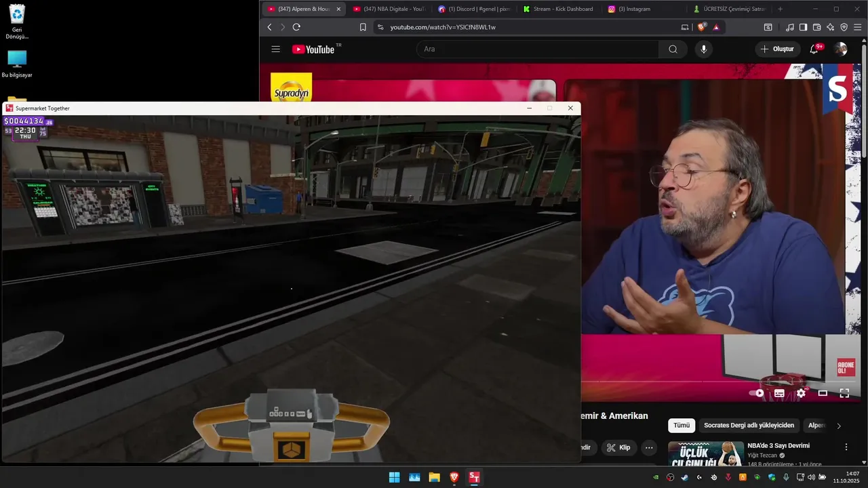Open a new browser tab
Screen dimensions: 868x488
click(780, 9)
